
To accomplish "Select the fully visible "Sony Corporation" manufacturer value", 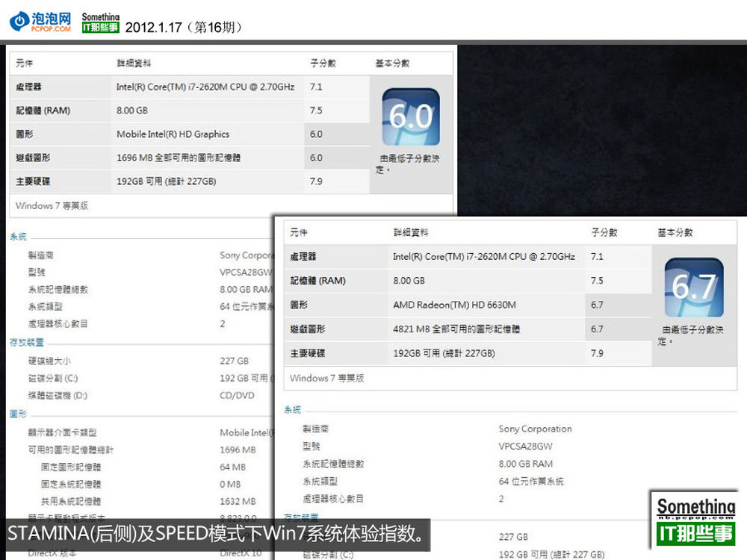I will (x=535, y=429).
